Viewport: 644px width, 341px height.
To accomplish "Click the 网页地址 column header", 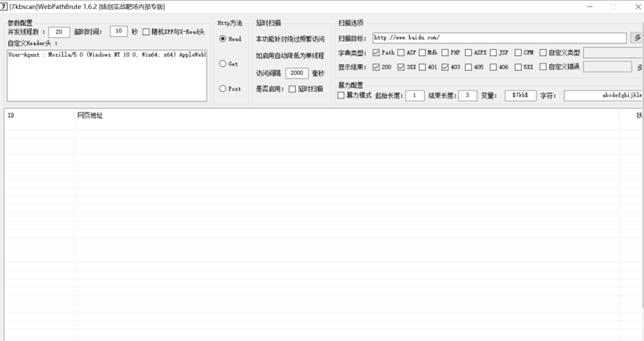I will click(x=89, y=116).
